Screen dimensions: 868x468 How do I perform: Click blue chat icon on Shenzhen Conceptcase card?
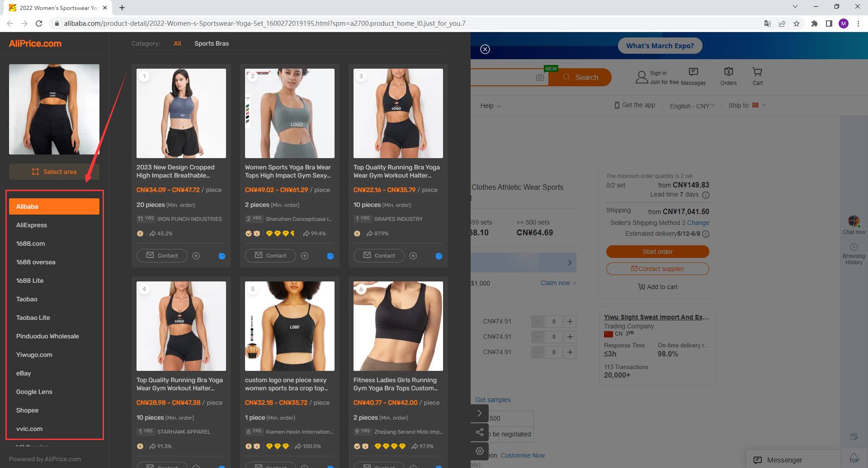tap(330, 256)
